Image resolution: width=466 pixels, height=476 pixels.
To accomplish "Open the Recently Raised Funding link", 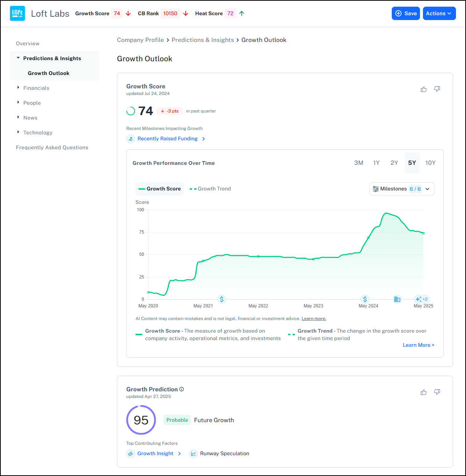I will 167,139.
